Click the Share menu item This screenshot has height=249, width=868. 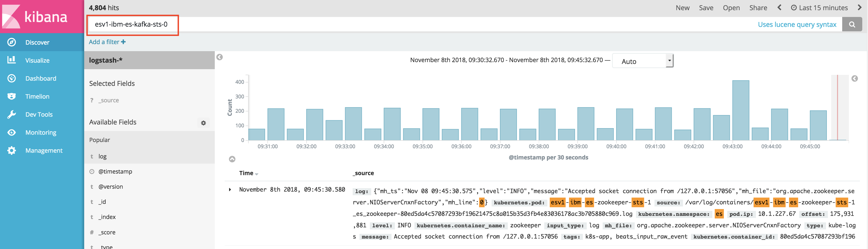758,8
